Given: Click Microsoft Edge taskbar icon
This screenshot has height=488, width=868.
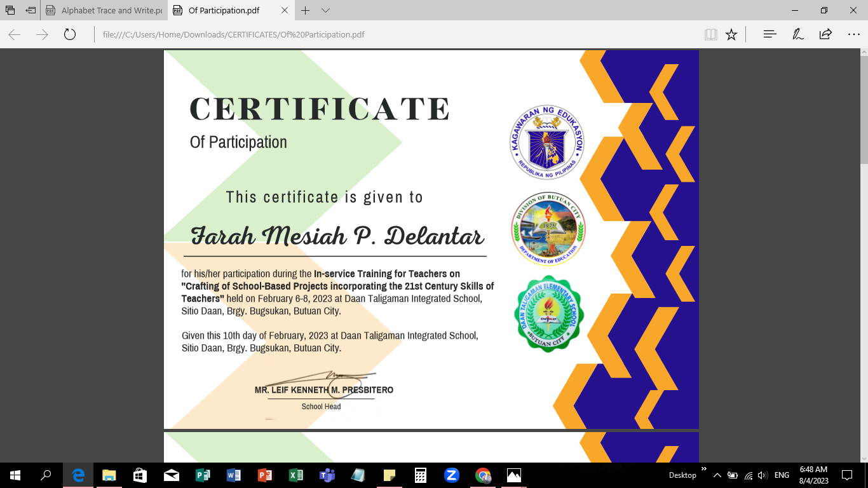Looking at the screenshot, I should point(78,475).
